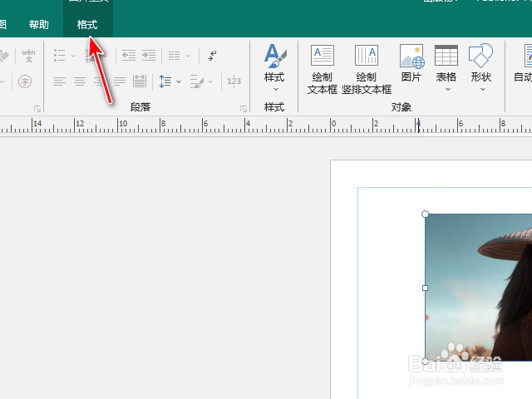Open the 格式 ribbon tab
532x399 pixels.
[x=87, y=25]
